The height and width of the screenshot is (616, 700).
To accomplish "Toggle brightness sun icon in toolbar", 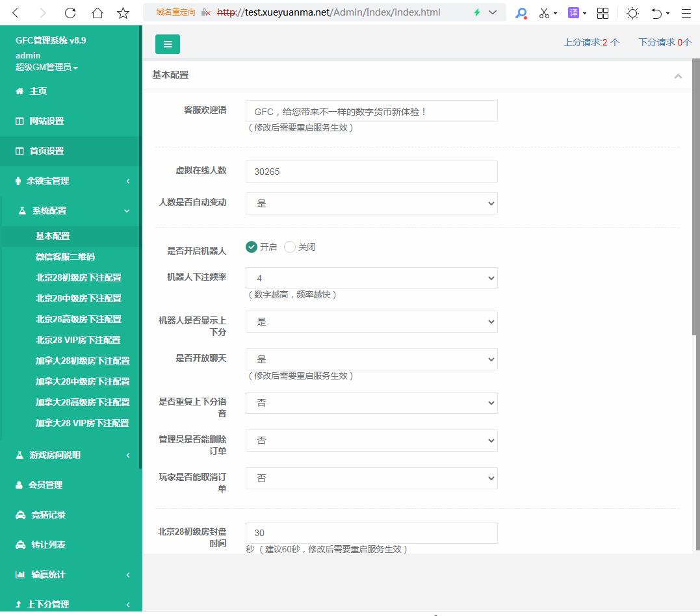I will tap(632, 13).
